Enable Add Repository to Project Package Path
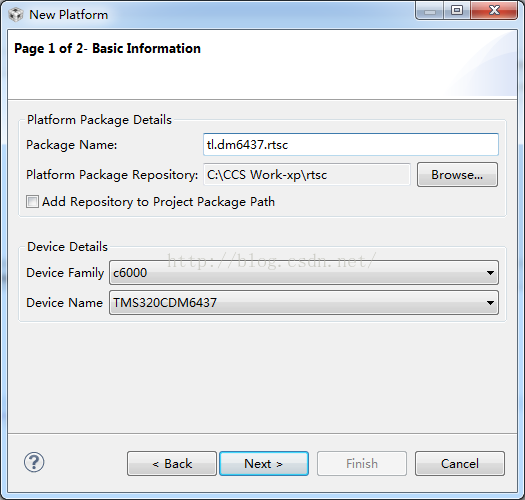This screenshot has width=525, height=500. point(32,202)
